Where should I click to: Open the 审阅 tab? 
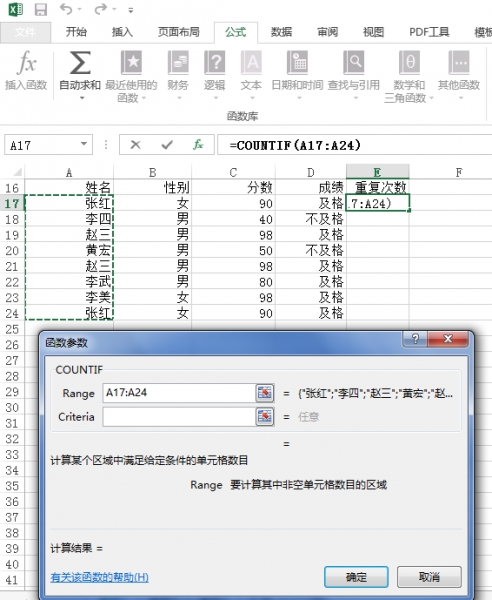coord(327,32)
